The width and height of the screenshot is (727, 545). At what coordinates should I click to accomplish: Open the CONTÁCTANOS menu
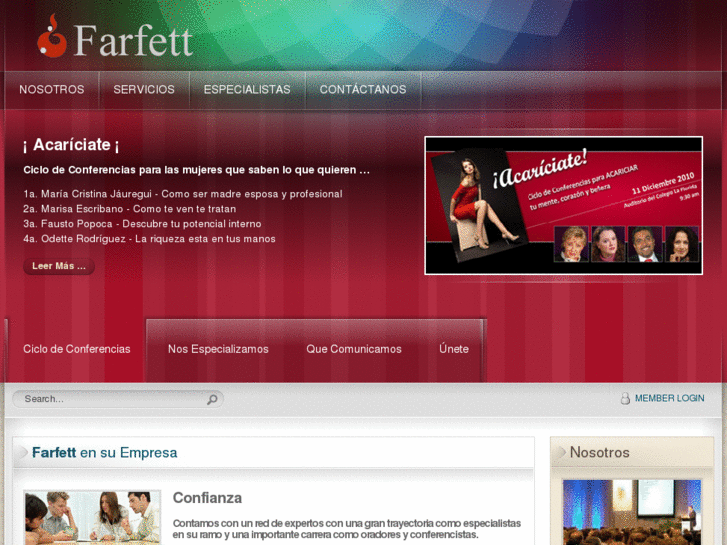[x=363, y=90]
